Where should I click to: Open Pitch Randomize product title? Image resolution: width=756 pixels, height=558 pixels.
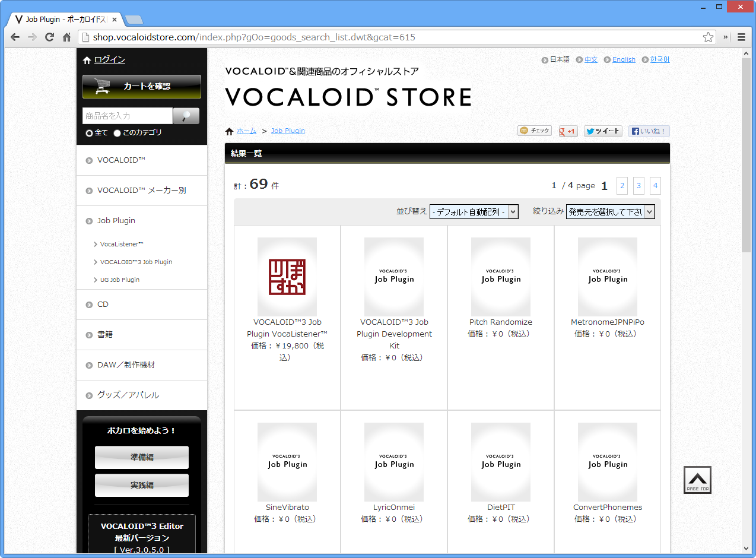coord(501,322)
